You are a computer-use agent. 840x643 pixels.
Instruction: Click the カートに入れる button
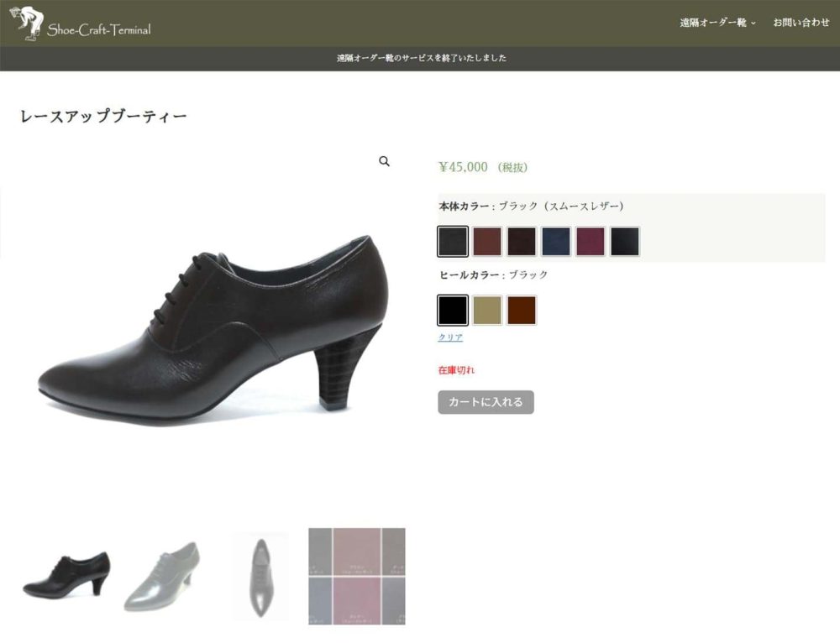coord(487,402)
